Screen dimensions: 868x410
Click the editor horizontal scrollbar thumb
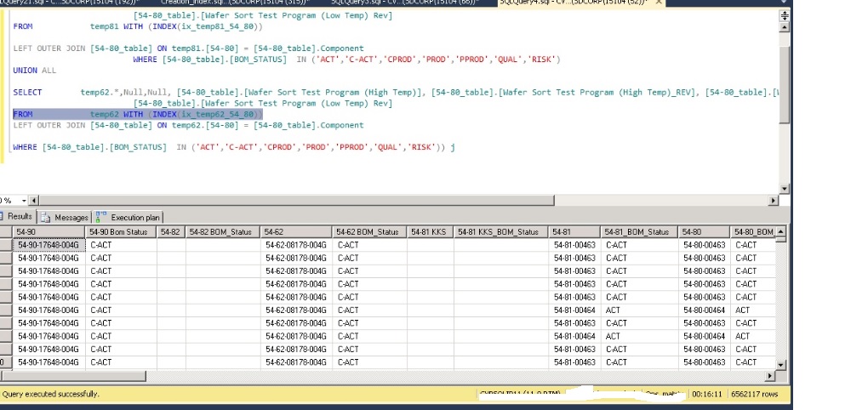tap(297, 200)
